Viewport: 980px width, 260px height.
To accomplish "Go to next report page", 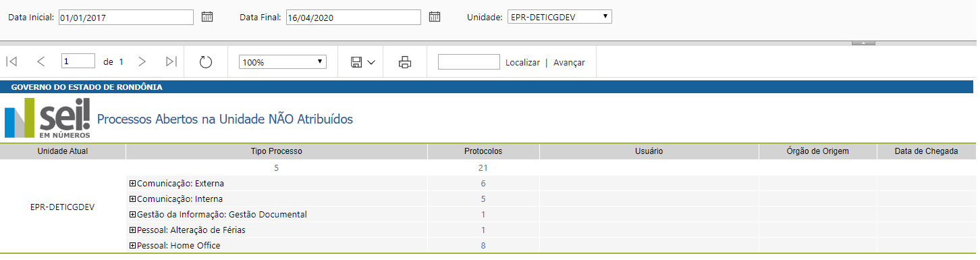I will [x=142, y=61].
